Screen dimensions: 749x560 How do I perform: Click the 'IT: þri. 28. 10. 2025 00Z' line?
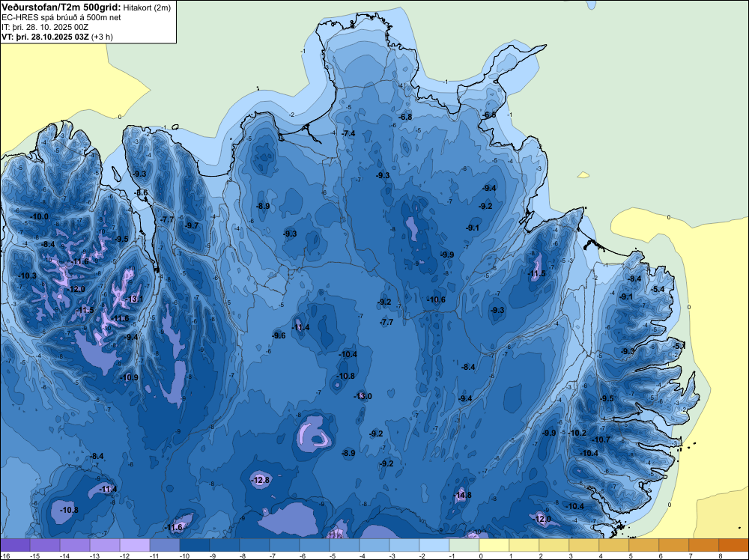(x=45, y=27)
